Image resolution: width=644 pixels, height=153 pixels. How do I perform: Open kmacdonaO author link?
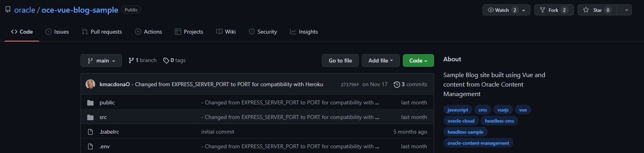click(114, 84)
